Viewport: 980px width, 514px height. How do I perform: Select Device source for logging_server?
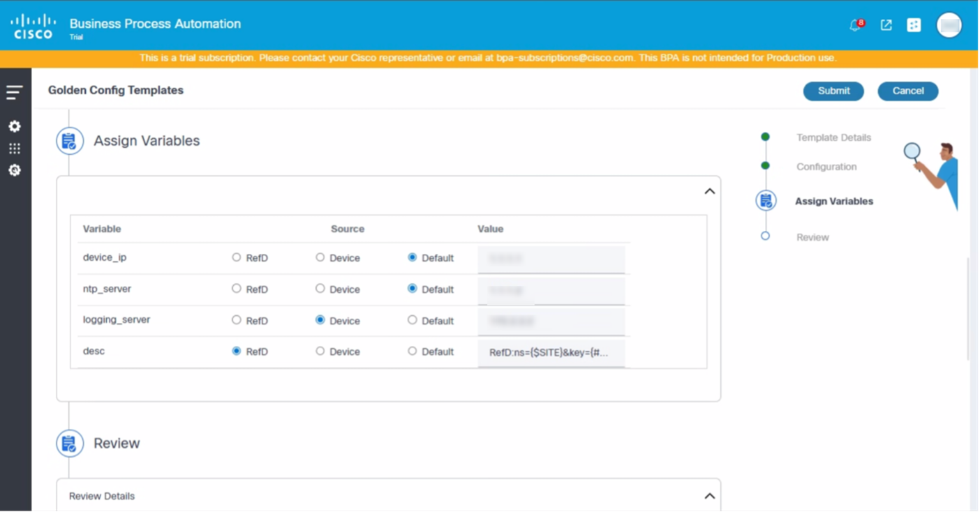320,320
